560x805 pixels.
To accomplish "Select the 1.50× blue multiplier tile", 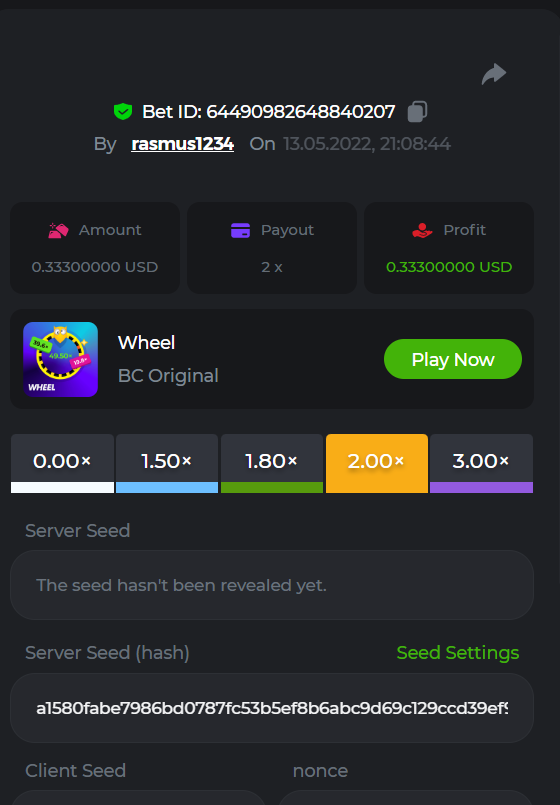I will pyautogui.click(x=167, y=463).
